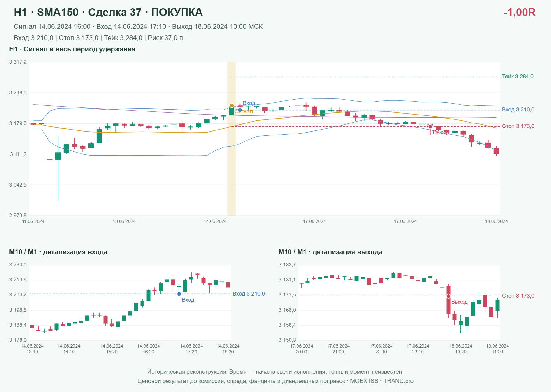Click the "2 973,8" price axis label
Image resolution: width=551 pixels, height=392 pixels.
tap(18, 215)
